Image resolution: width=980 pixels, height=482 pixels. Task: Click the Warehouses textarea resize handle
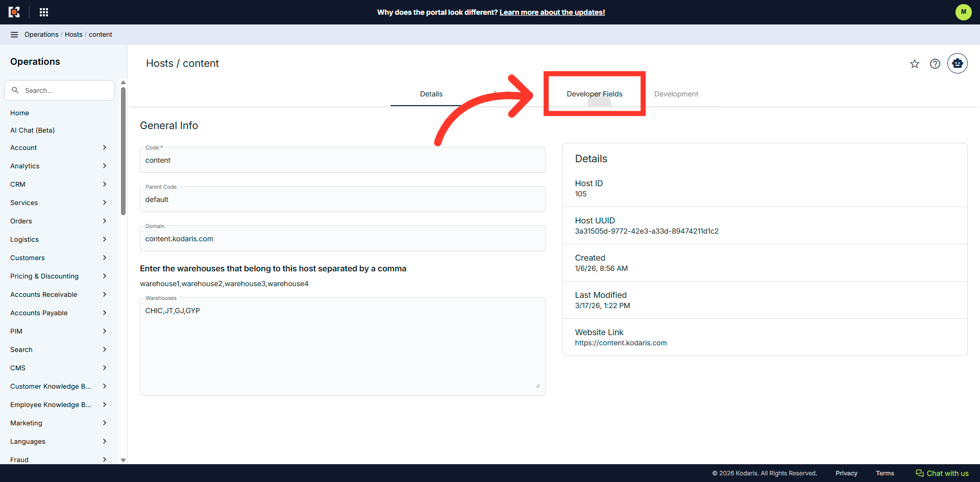coord(537,386)
